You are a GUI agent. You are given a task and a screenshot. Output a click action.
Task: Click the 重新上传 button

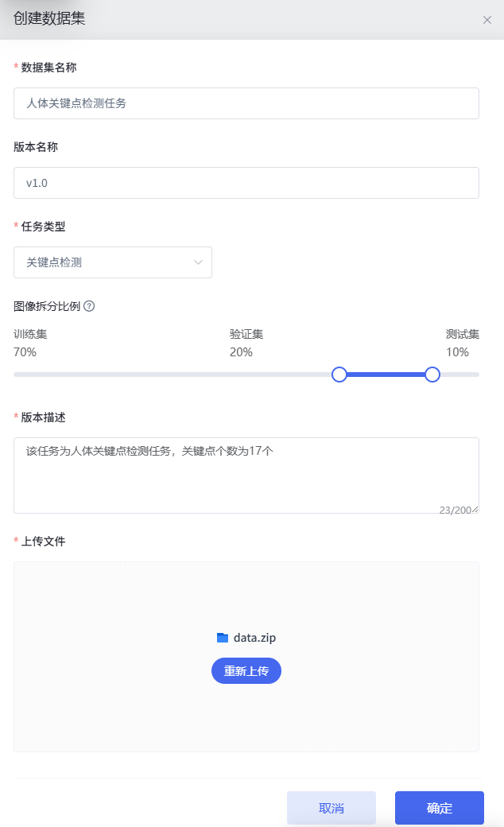coord(246,671)
